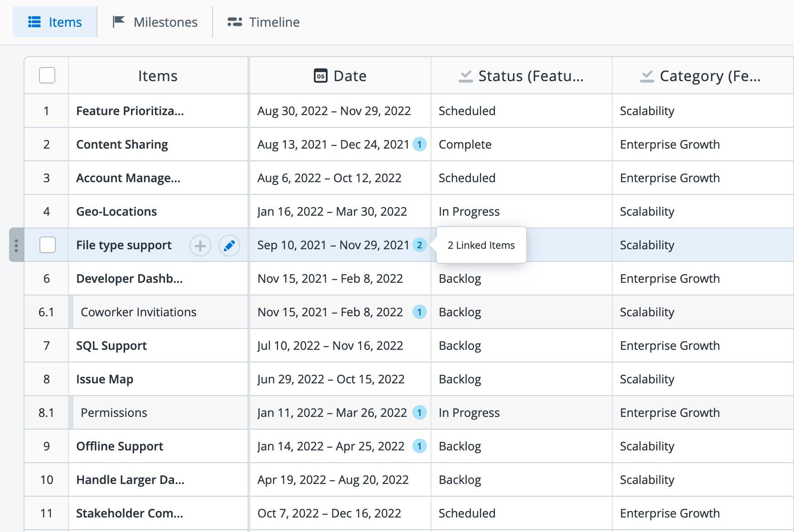Click the Date column header

click(x=340, y=76)
